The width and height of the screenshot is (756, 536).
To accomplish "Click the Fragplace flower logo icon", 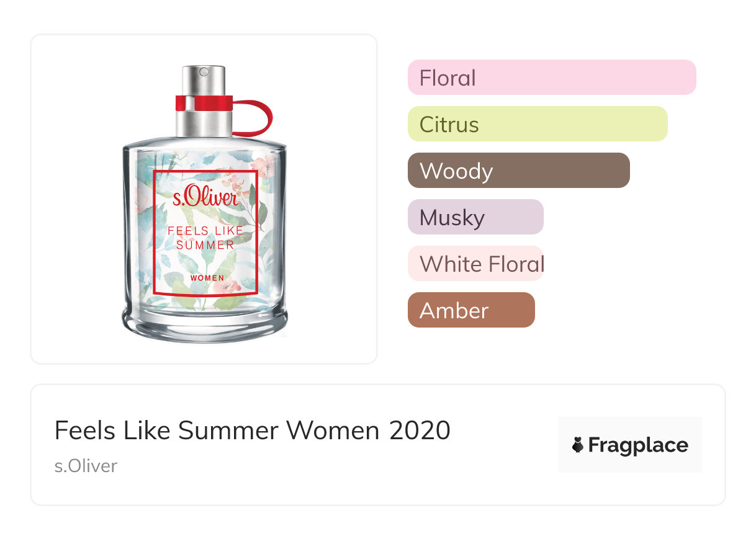I will (x=578, y=445).
